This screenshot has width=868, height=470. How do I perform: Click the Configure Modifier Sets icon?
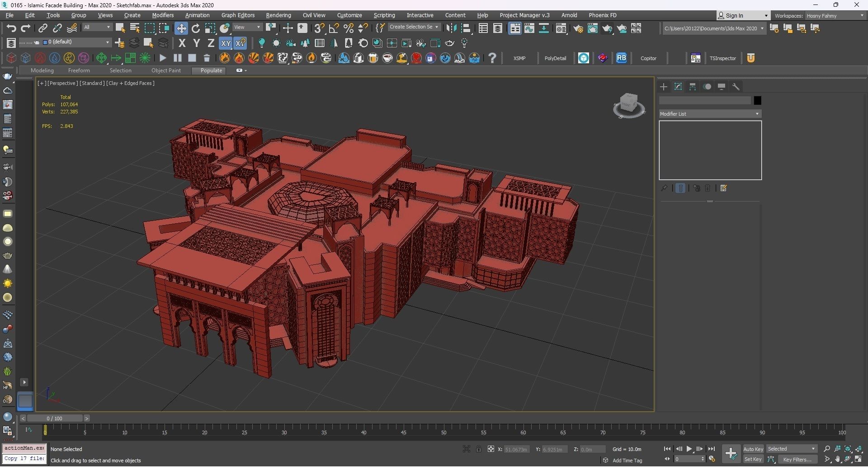point(723,188)
